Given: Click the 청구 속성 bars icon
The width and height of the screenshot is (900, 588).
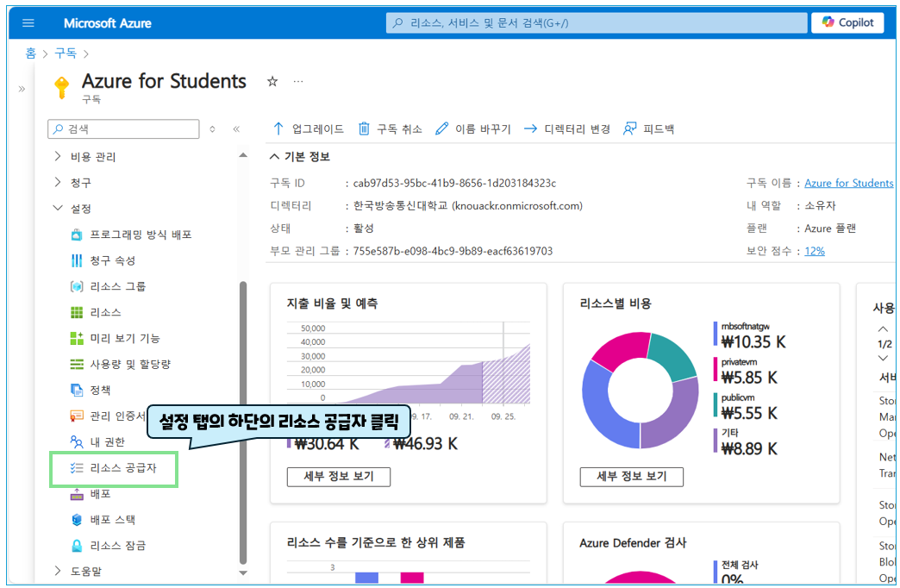Looking at the screenshot, I should click(77, 260).
